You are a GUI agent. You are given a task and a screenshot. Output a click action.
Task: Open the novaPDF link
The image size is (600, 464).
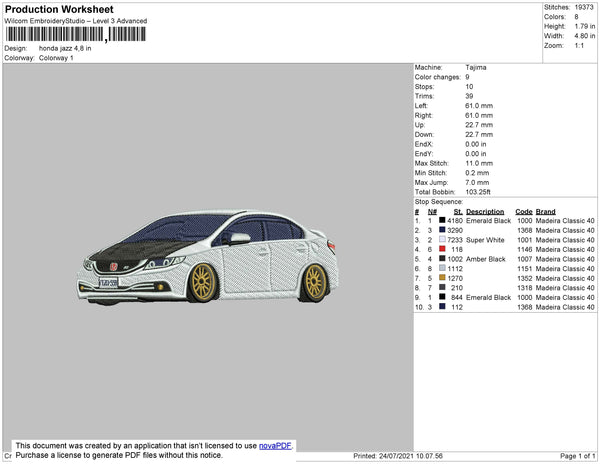(277, 446)
